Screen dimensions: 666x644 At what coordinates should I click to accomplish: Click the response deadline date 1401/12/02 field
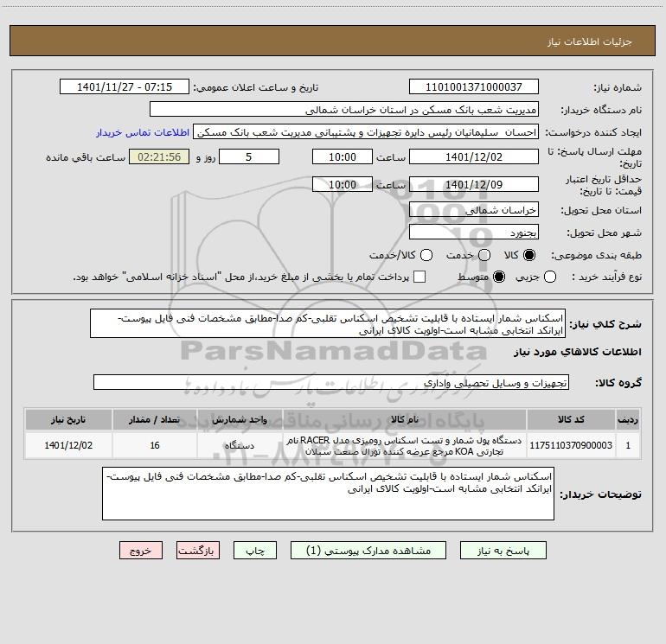[x=474, y=156]
